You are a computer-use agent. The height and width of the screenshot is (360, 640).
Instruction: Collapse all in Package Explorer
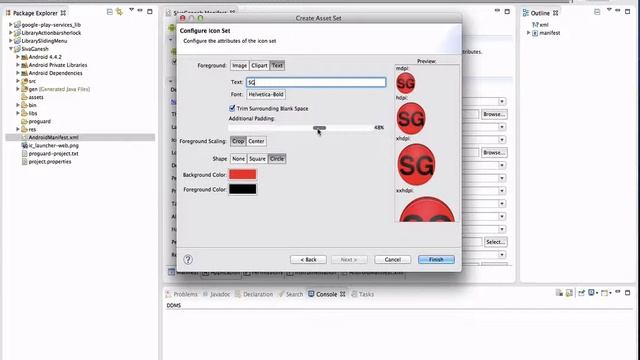pyautogui.click(x=109, y=12)
